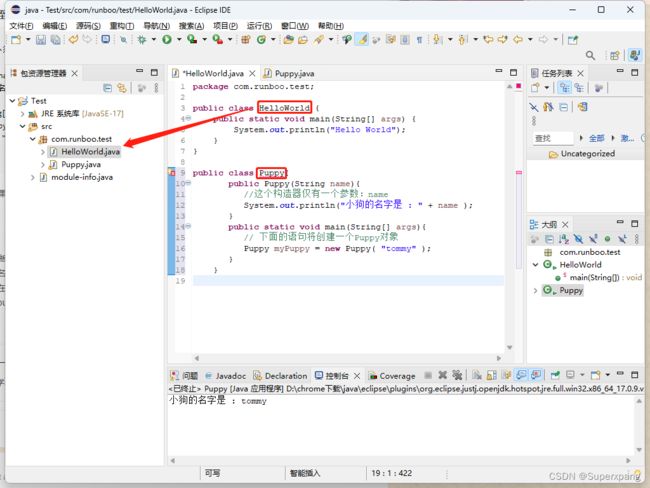Click the editor vertical scrollbar
Viewport: 650px width, 488px height.
(x=509, y=216)
